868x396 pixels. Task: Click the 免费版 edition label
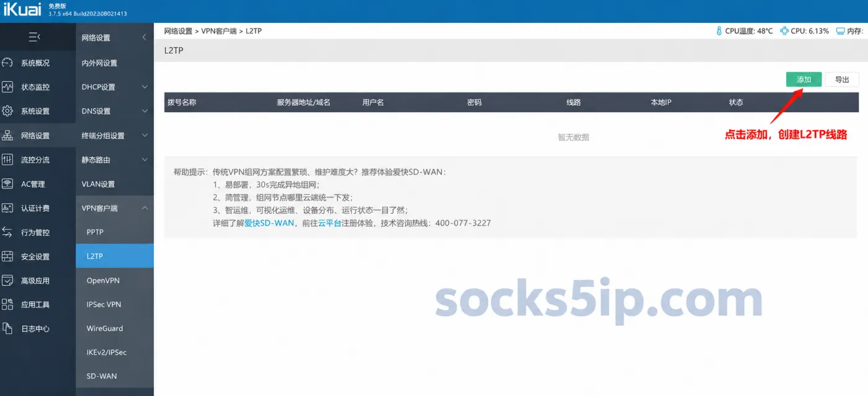point(58,5)
